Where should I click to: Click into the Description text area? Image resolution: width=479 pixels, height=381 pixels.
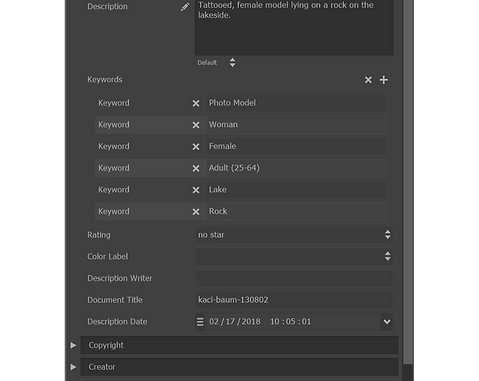[294, 27]
